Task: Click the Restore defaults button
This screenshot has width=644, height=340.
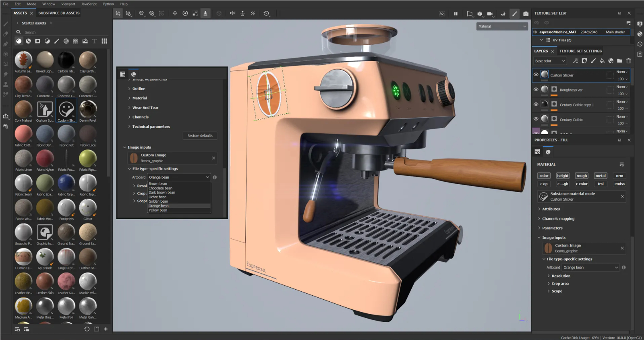Action: click(200, 136)
